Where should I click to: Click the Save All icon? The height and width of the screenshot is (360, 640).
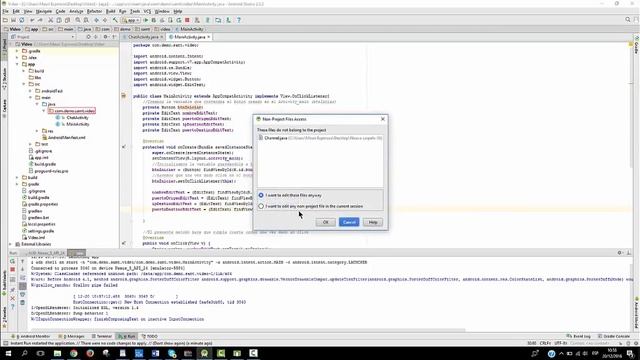pyautogui.click(x=13, y=20)
